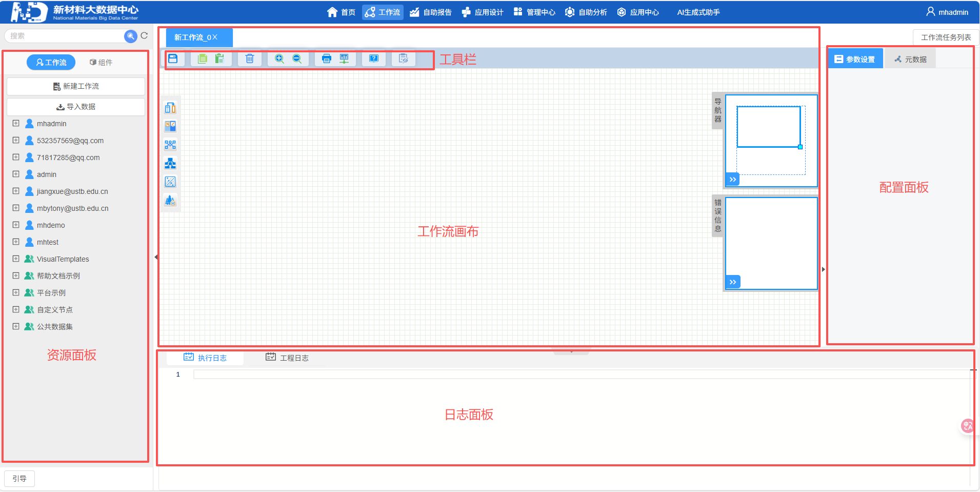Collapse the navigator panel with its arrow
This screenshot has width=980, height=492.
pos(733,180)
